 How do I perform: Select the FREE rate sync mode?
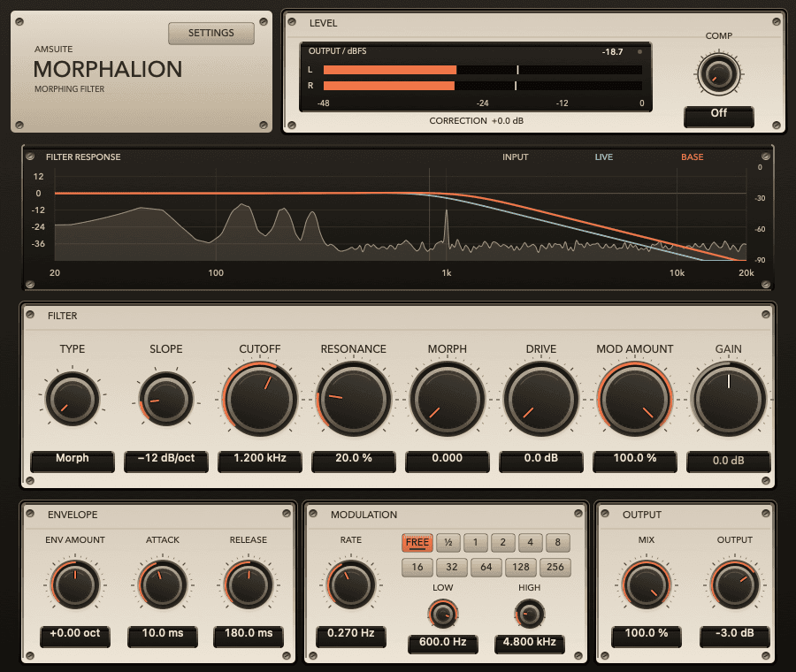(x=417, y=543)
